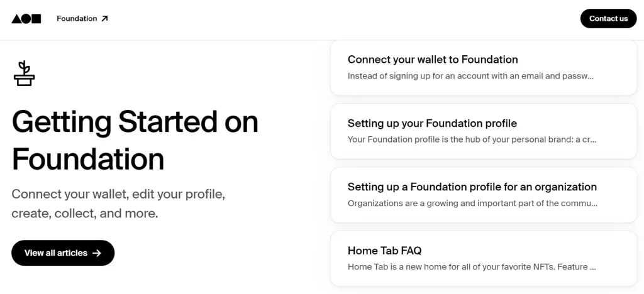Click the external-link arrow beside Foundation
This screenshot has width=644, height=294.
pos(104,19)
